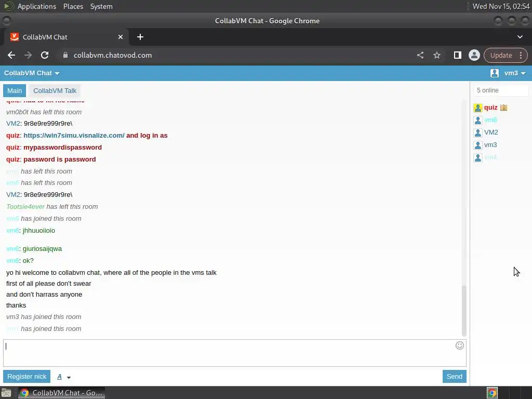Share this page icon in address bar

pyautogui.click(x=420, y=55)
